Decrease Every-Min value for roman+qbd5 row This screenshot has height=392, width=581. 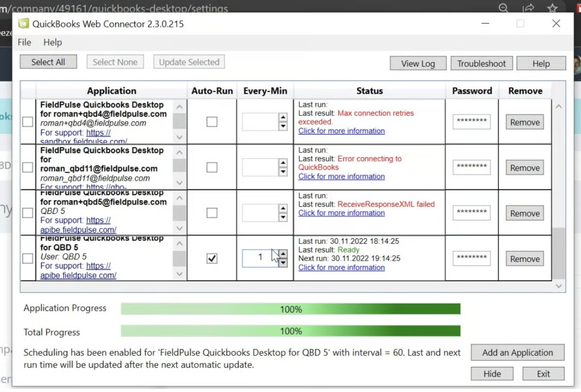pos(283,217)
